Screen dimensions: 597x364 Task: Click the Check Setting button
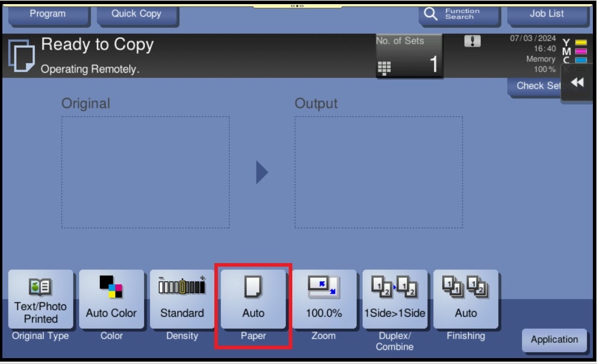pos(535,87)
